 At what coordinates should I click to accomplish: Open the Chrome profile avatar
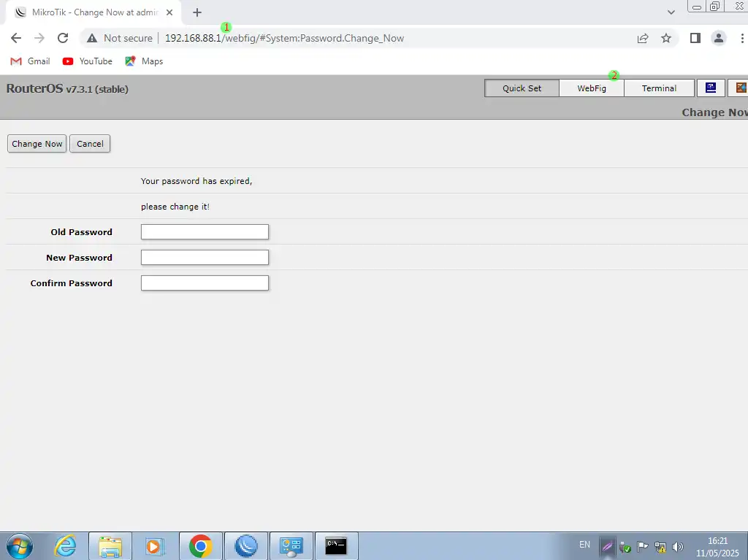click(719, 38)
